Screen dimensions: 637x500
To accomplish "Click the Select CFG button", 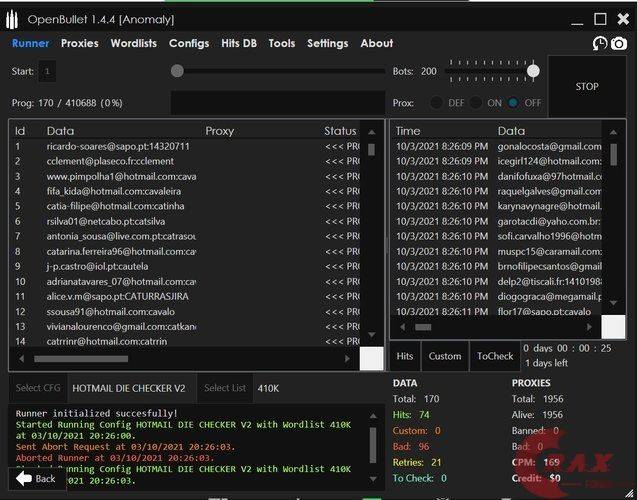I will tap(41, 388).
